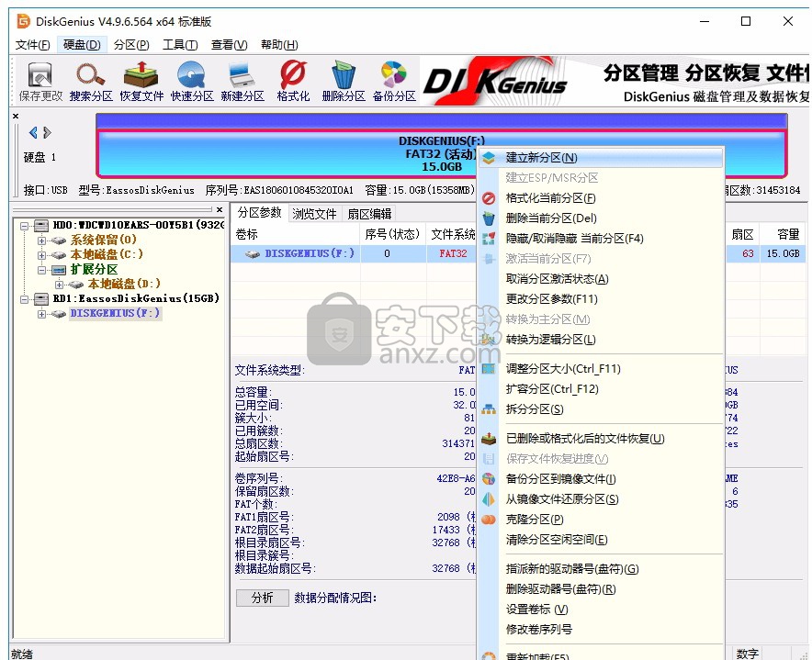Choose 清除分区空闲空间(E)
The image size is (812, 660).
point(601,540)
